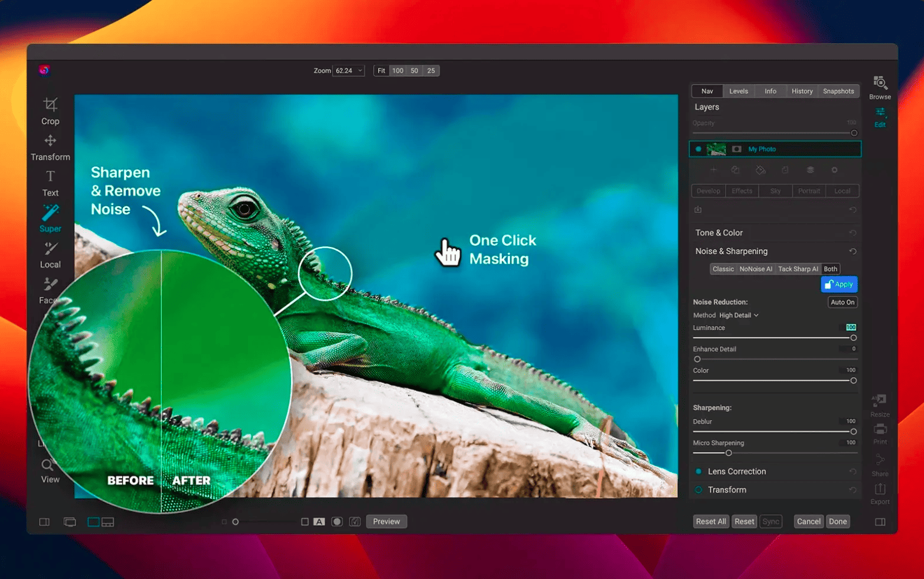This screenshot has height=579, width=924.
Task: Click the blue Apply button
Action: click(839, 284)
